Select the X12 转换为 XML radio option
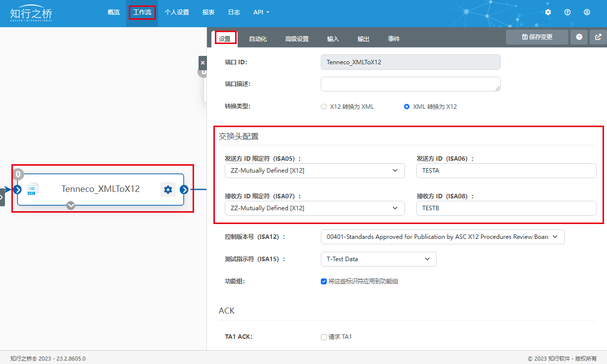 pyautogui.click(x=324, y=106)
